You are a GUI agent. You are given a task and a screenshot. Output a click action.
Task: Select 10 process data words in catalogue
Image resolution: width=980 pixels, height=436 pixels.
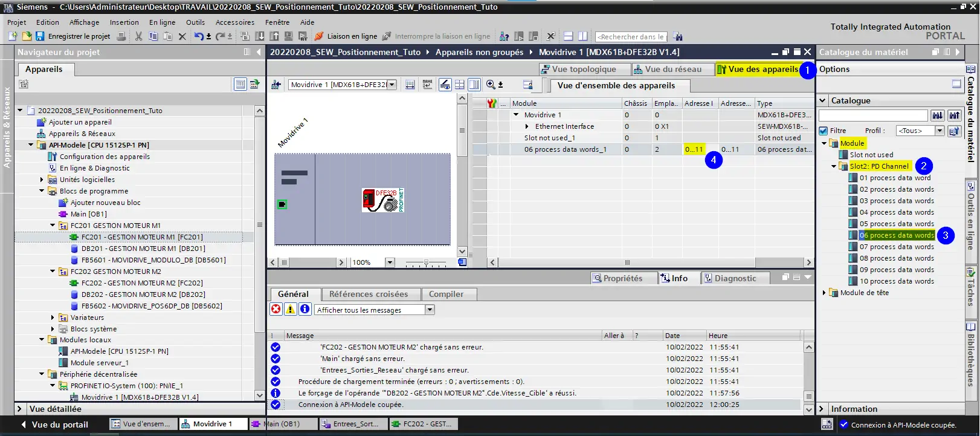(x=897, y=281)
